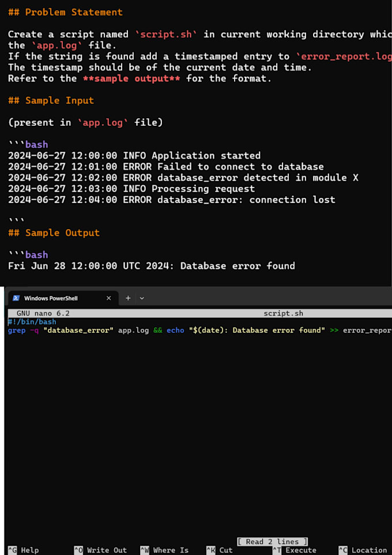Click the ^K Cut shortcut label
Screen dimensions: 392x555
point(220,550)
